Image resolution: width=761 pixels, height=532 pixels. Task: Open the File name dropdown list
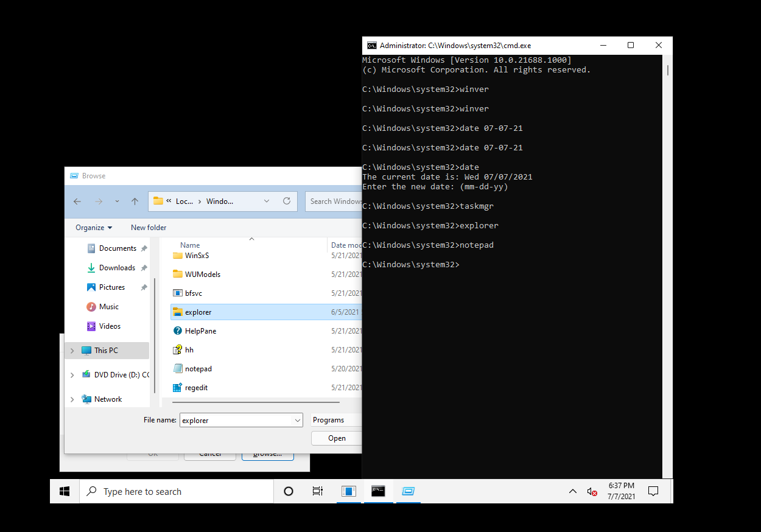[298, 420]
